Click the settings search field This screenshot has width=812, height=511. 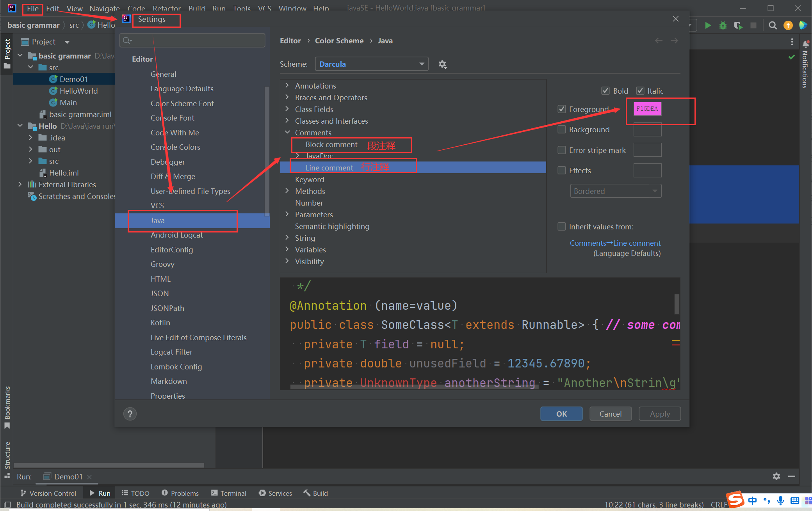point(193,41)
